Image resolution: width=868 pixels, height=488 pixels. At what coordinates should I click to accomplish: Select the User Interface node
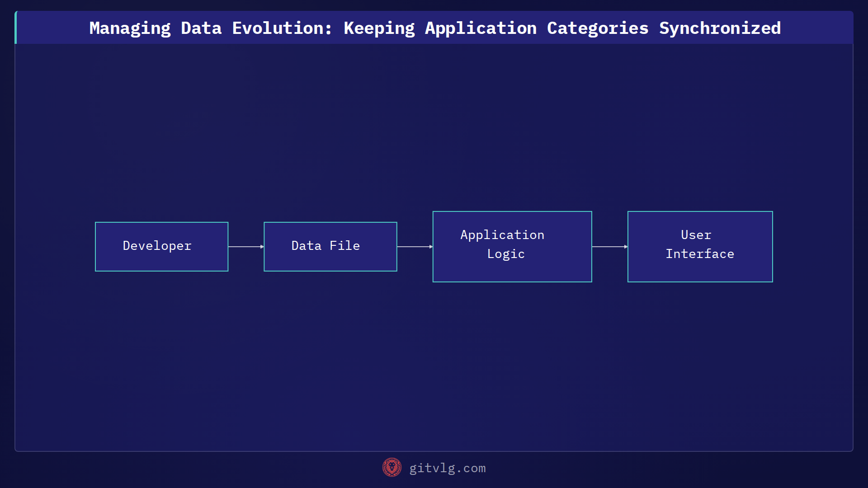(x=700, y=247)
